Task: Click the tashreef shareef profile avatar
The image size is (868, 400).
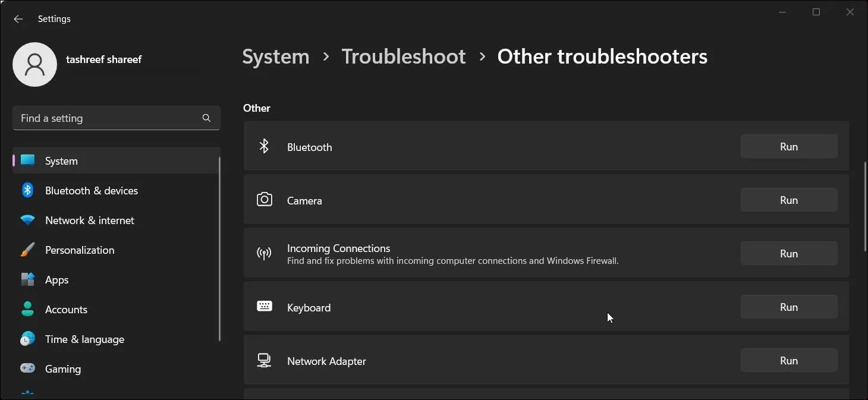Action: click(34, 64)
